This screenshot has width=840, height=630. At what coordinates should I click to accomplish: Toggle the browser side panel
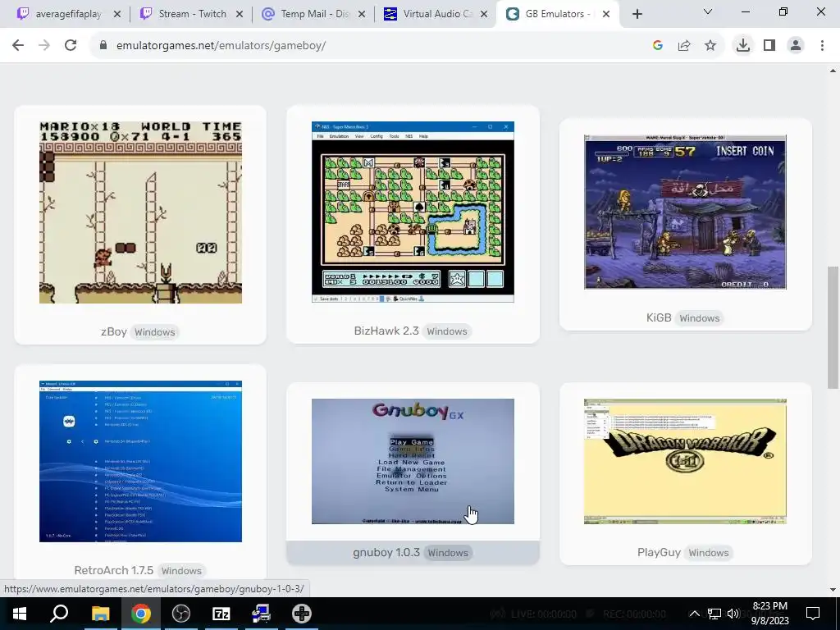pyautogui.click(x=769, y=46)
